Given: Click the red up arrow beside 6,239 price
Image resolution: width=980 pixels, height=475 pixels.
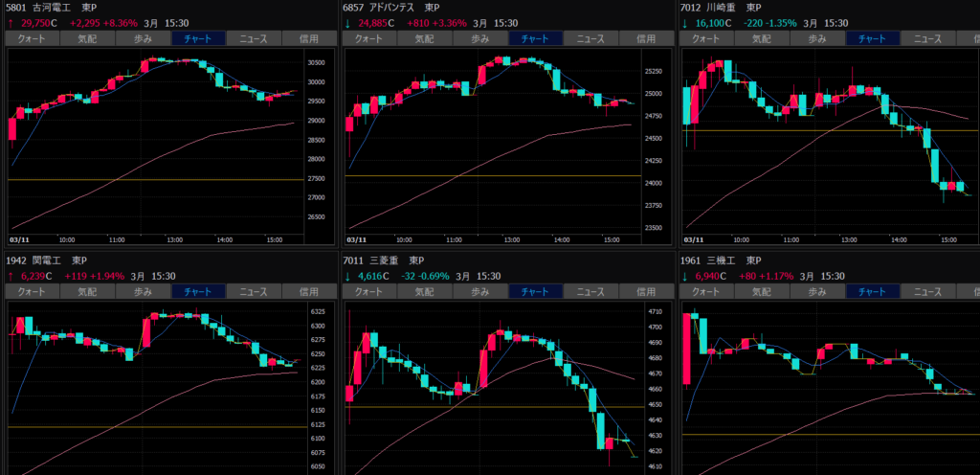Looking at the screenshot, I should click(11, 276).
